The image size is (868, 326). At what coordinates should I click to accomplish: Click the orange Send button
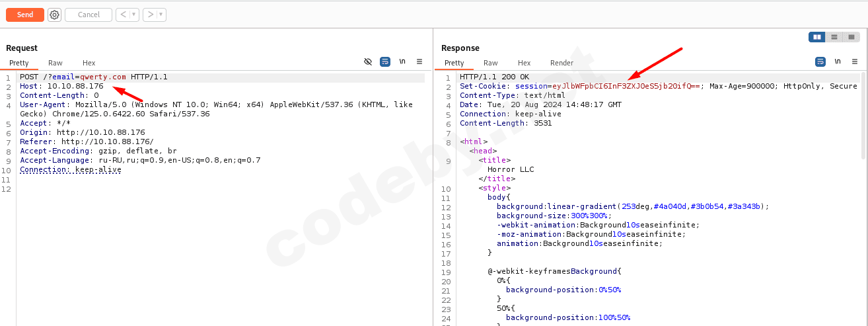25,15
